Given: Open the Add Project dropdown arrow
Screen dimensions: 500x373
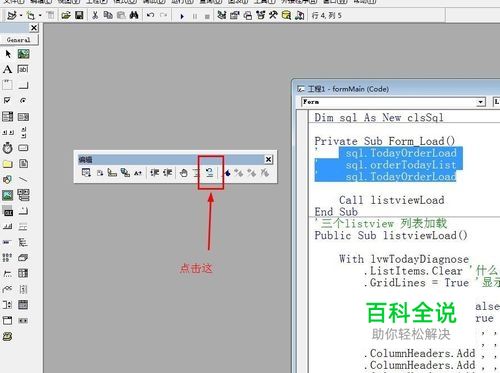Looking at the screenshot, I should 21,15.
